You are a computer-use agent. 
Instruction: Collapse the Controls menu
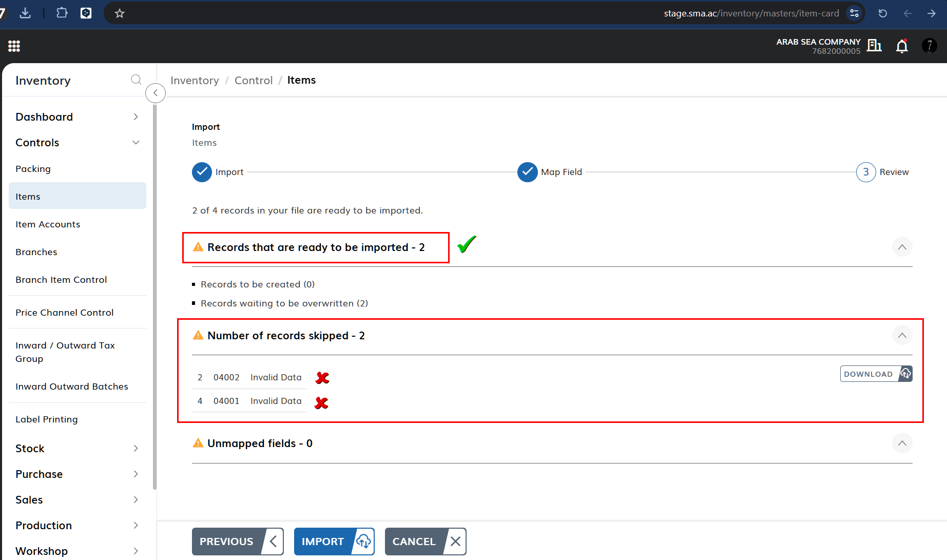pos(77,142)
